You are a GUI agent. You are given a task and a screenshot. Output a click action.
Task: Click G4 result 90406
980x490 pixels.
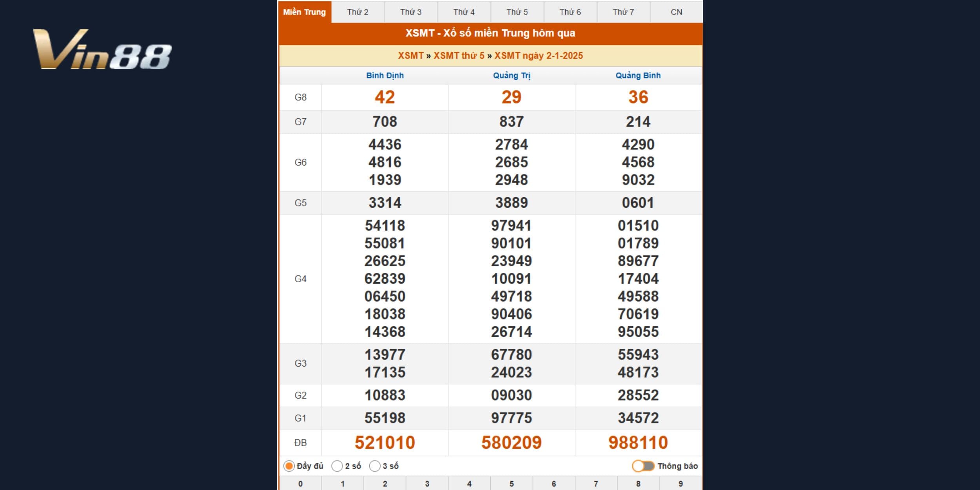coord(512,314)
